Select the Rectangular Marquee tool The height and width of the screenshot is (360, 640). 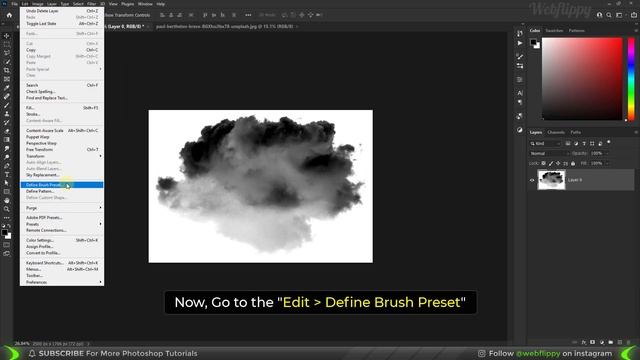tap(7, 44)
